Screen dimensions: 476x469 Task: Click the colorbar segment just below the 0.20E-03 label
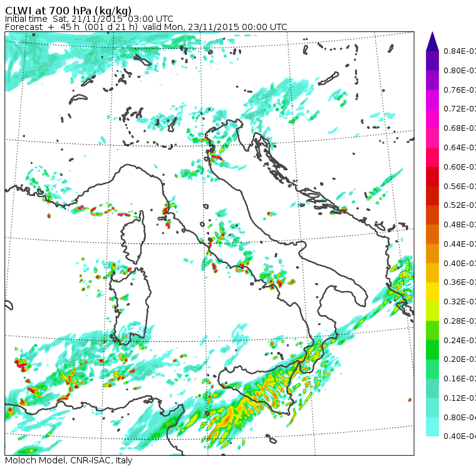point(432,369)
